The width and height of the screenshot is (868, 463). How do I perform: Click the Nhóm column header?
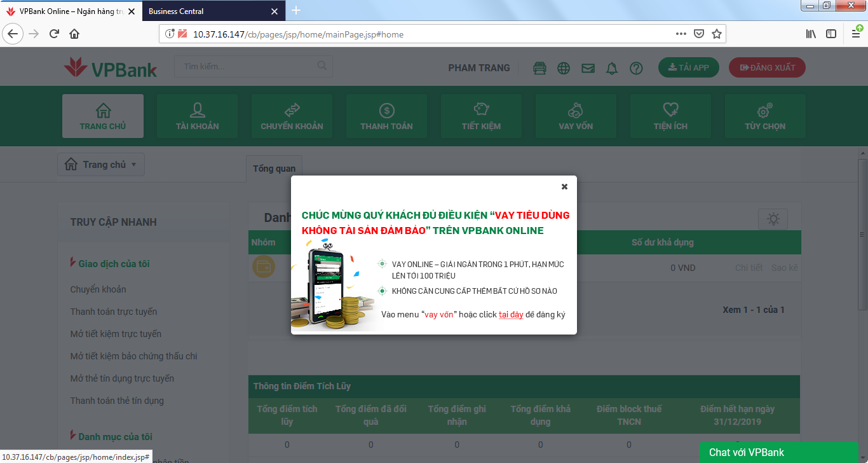tap(264, 242)
